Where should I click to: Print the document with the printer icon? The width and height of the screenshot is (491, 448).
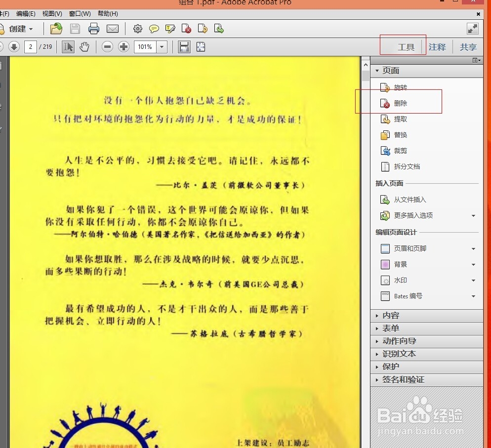tap(94, 29)
